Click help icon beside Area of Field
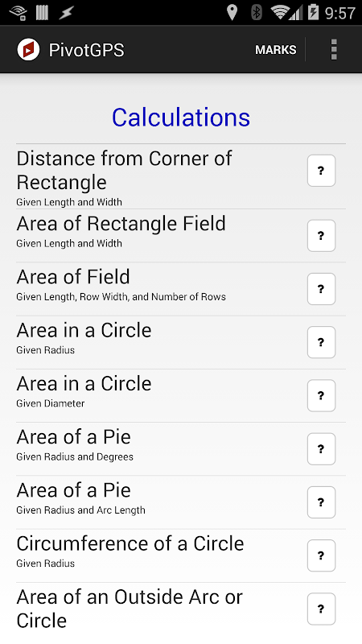The width and height of the screenshot is (362, 644). coord(321,289)
